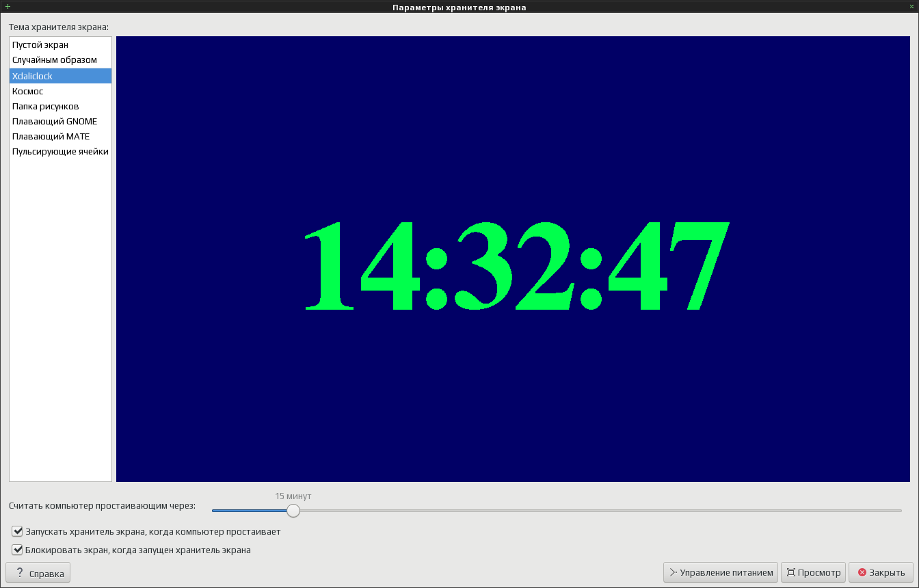
Task: Select the Пустой экран theme
Action: (60, 45)
